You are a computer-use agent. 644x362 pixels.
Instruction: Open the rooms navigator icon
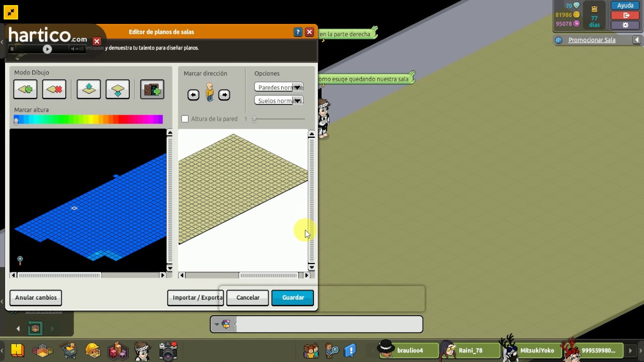click(x=42, y=350)
